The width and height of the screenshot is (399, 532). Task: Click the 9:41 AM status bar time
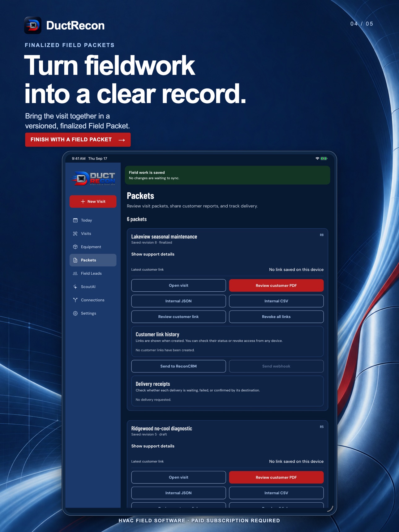pyautogui.click(x=79, y=158)
